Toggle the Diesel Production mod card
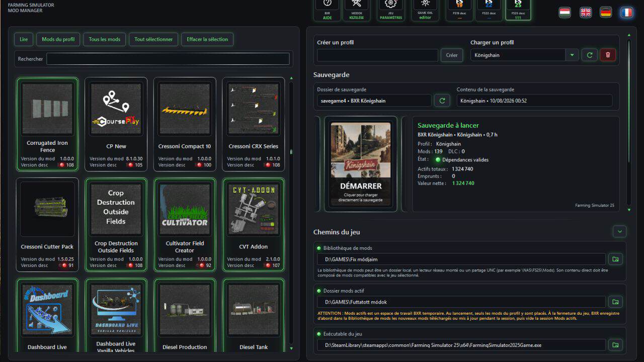Viewport: 644px width, 362px height. click(x=185, y=315)
